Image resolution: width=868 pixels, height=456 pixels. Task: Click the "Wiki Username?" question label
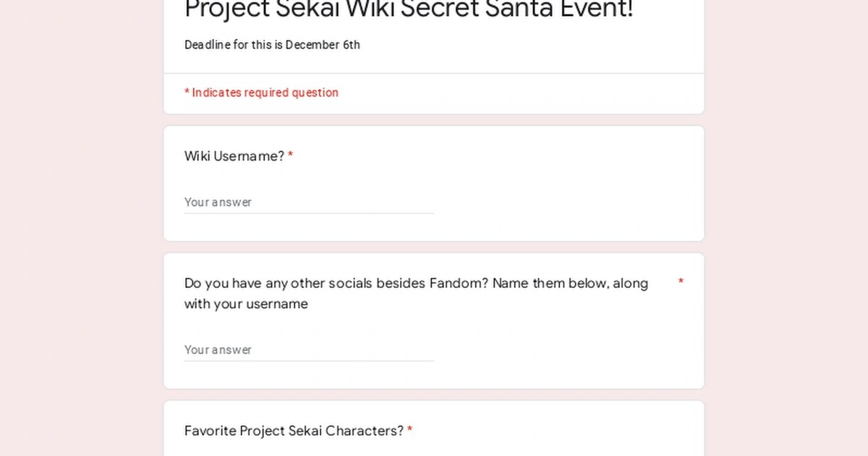coord(234,156)
